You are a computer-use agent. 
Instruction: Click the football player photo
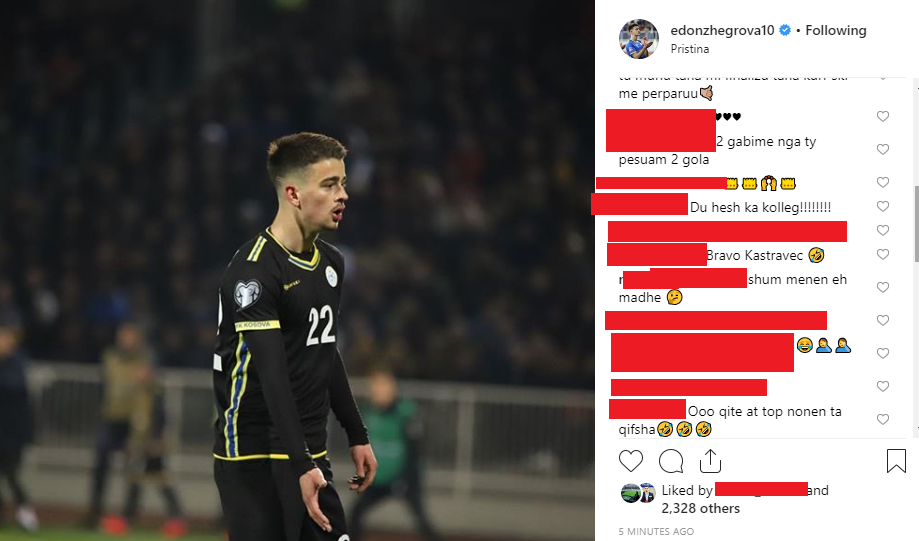(297, 270)
